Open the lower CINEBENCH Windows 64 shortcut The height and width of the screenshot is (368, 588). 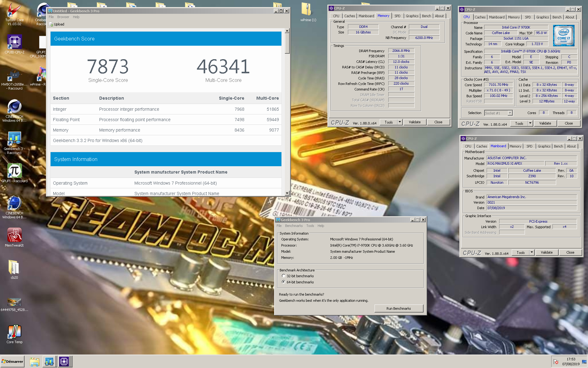click(x=14, y=208)
